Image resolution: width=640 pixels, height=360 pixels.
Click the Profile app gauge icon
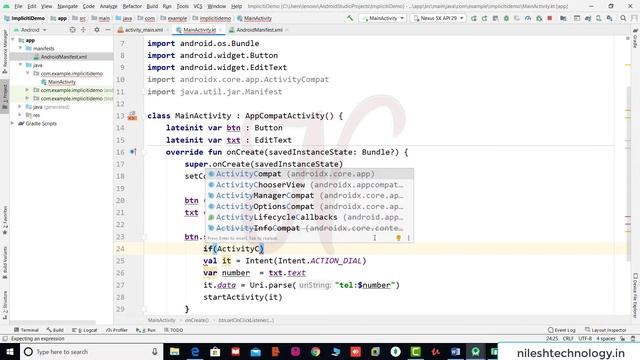click(x=528, y=18)
